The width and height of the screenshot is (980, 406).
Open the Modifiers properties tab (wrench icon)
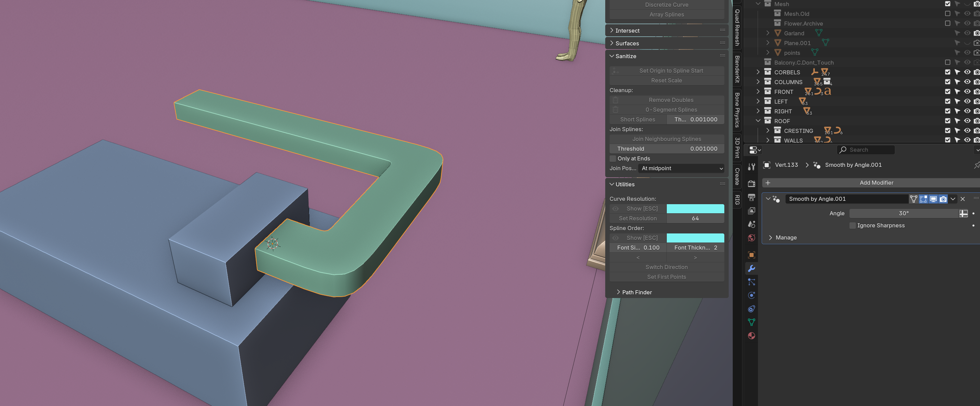click(751, 269)
